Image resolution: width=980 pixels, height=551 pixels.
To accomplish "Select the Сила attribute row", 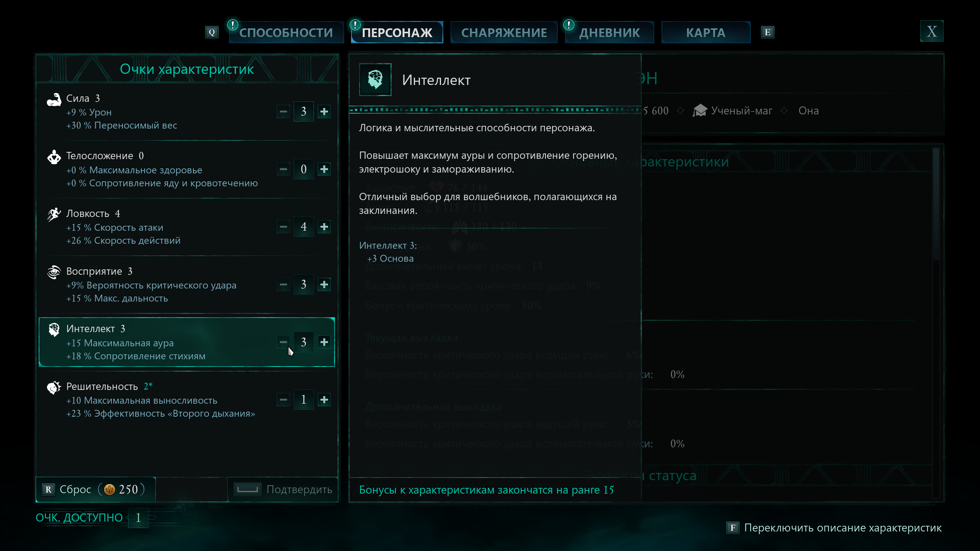I will point(187,111).
